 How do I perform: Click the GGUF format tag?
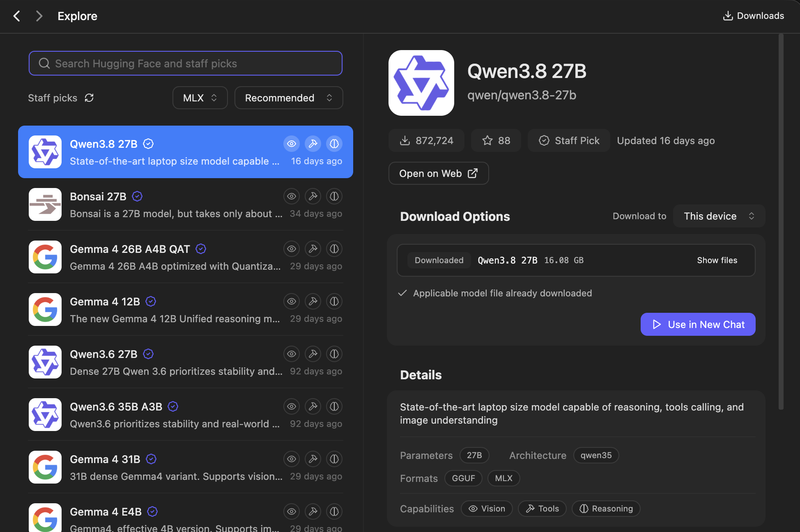(x=463, y=478)
